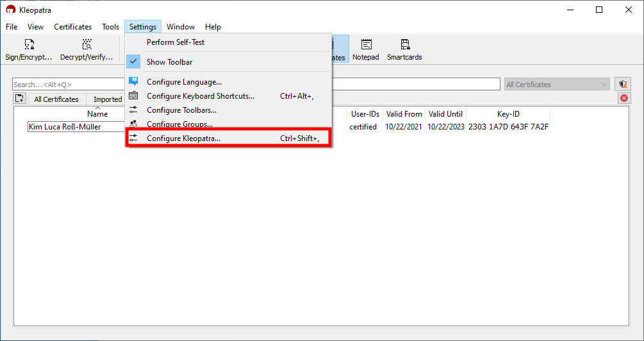Expand the All Certificates filter dropdown
Screen dimensions: 644x341
556,84
